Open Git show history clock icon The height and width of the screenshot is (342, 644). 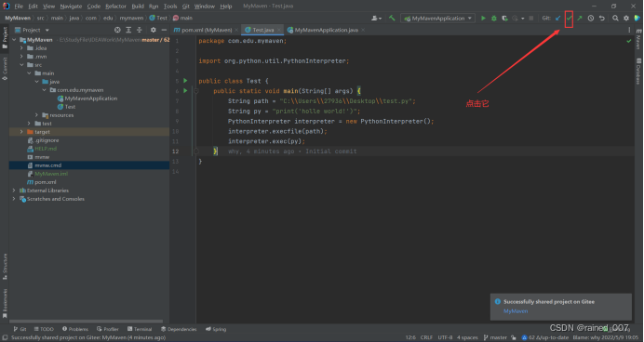pos(591,18)
